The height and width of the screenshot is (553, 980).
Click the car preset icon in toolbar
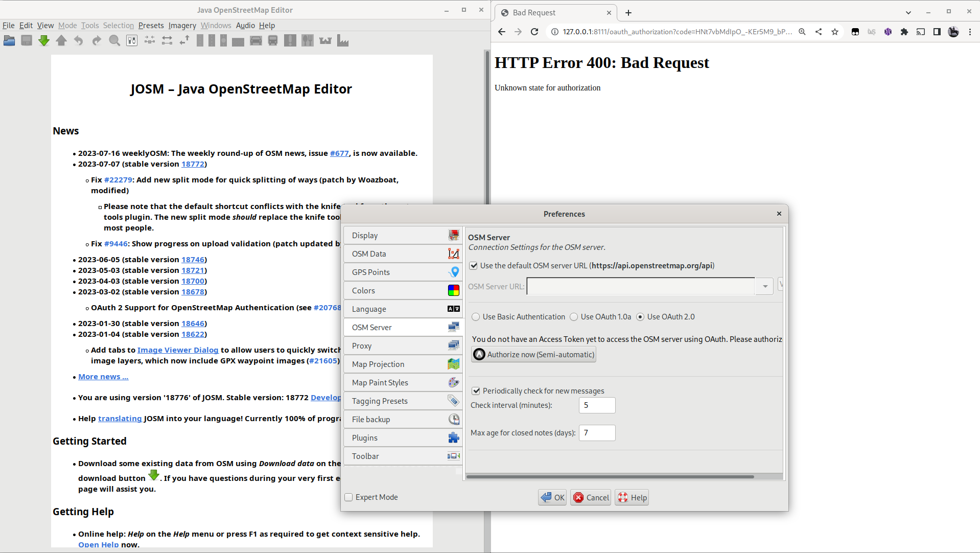(256, 41)
